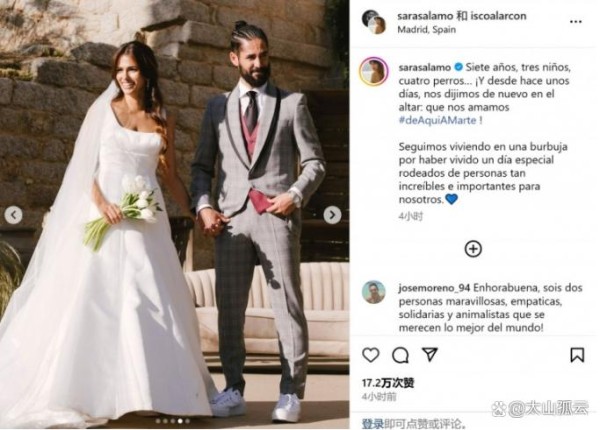Open josemoreno_94 username link
Image resolution: width=600 pixels, height=430 pixels.
click(434, 288)
